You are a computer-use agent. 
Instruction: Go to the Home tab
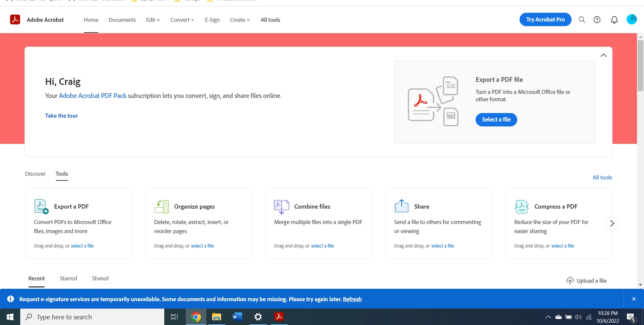click(91, 20)
